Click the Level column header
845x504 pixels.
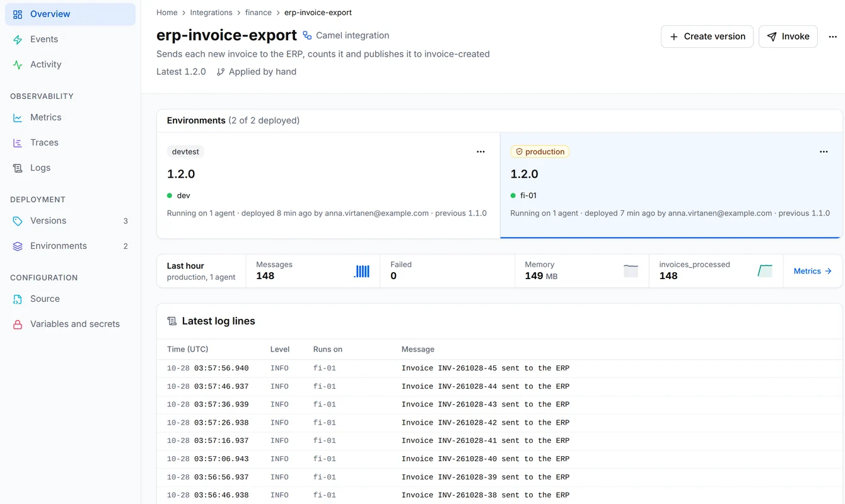click(x=280, y=349)
